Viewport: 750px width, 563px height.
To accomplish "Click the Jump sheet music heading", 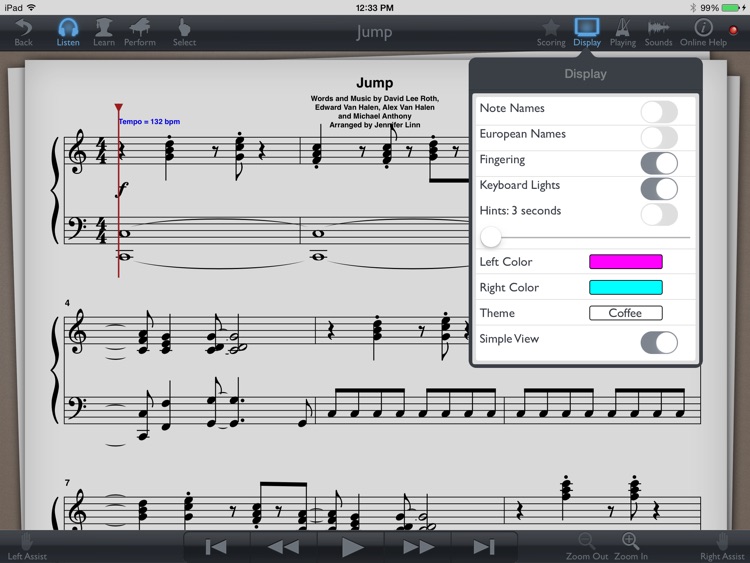I will click(x=375, y=83).
